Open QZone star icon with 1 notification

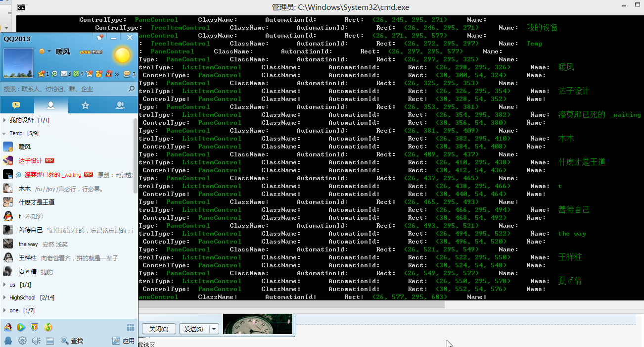42,74
